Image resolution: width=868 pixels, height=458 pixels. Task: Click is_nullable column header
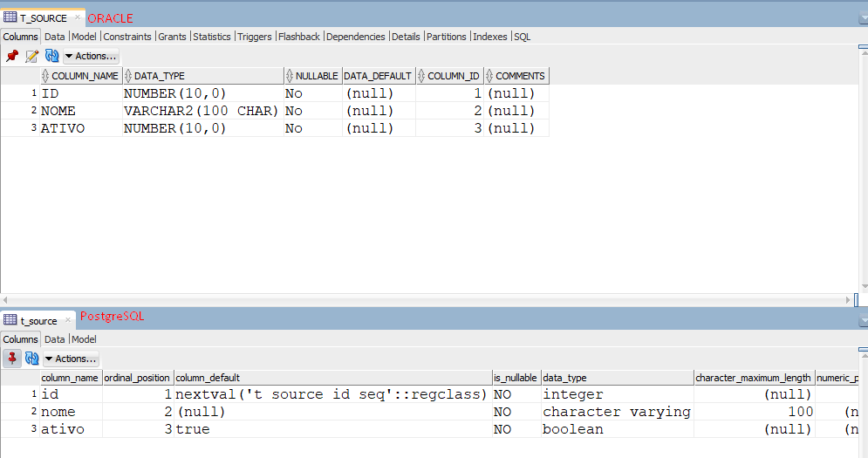coord(516,378)
